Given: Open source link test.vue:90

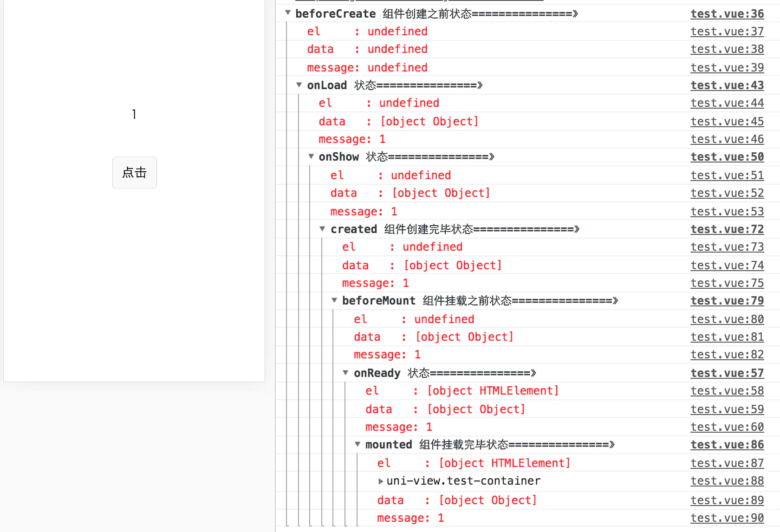Looking at the screenshot, I should click(727, 518).
